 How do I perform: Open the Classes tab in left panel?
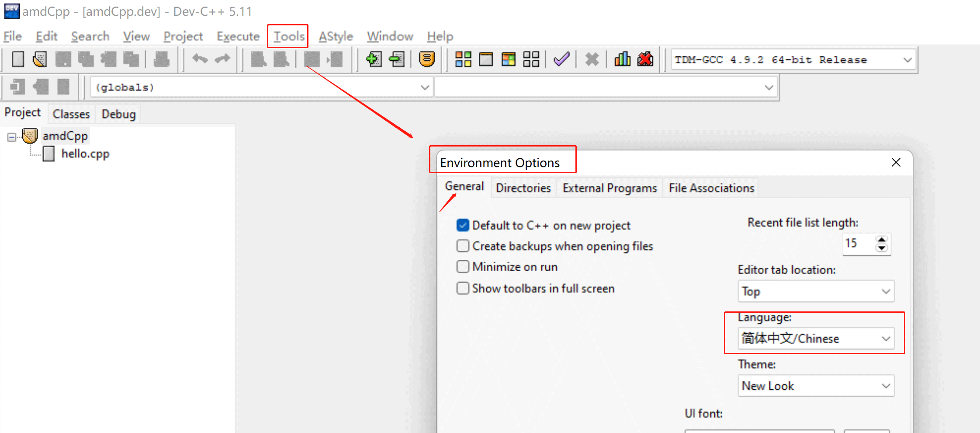coord(71,114)
